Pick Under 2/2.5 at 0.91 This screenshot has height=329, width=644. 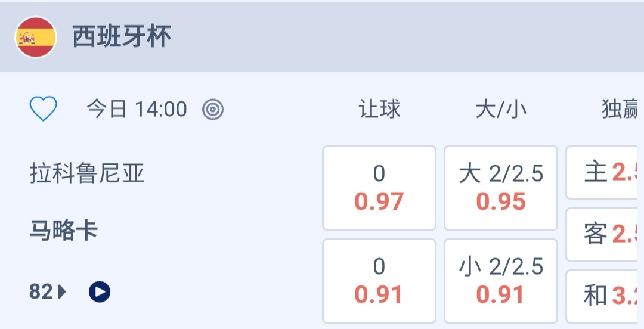pyautogui.click(x=501, y=281)
